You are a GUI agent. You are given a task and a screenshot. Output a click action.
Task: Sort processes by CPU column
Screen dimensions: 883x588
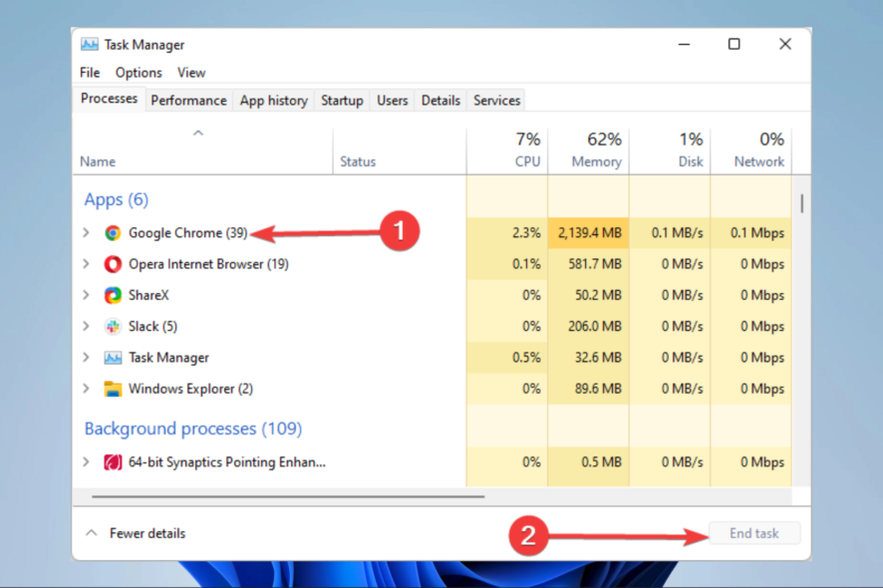[507, 152]
